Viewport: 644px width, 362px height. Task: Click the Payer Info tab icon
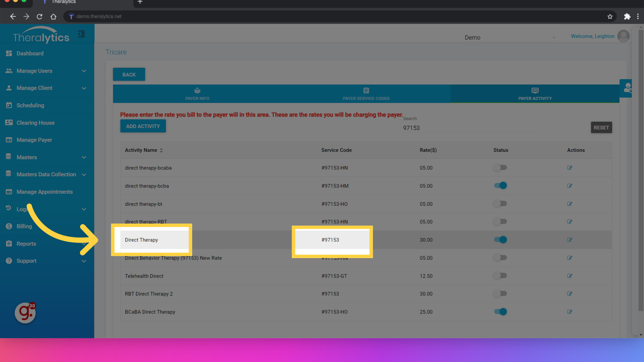(197, 90)
